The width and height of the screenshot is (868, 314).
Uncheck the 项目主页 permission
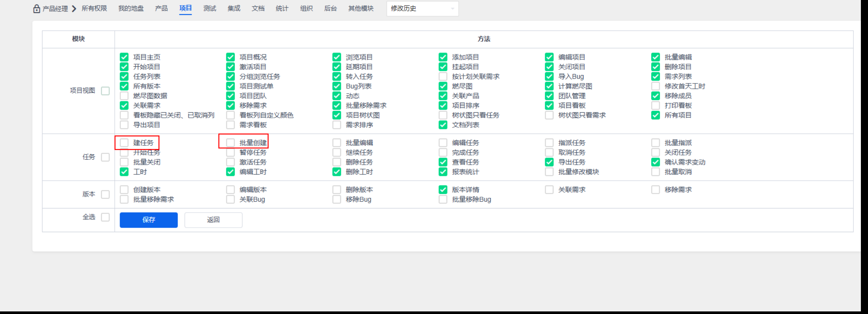[124, 57]
